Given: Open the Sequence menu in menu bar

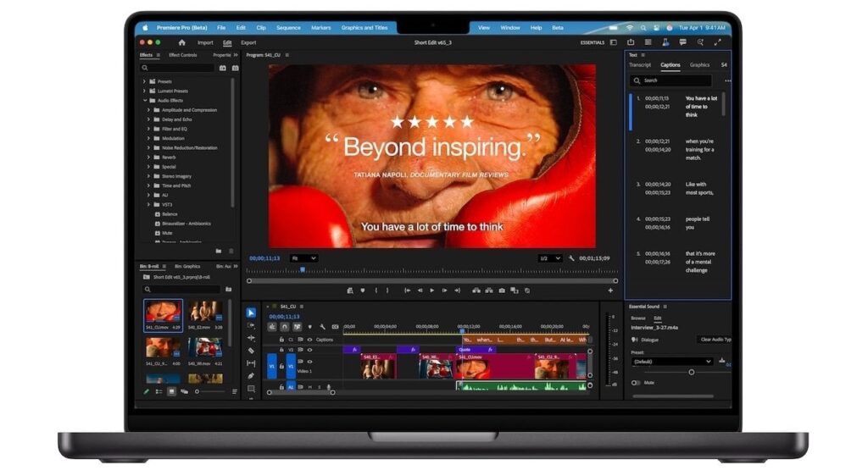Looking at the screenshot, I should coord(288,28).
